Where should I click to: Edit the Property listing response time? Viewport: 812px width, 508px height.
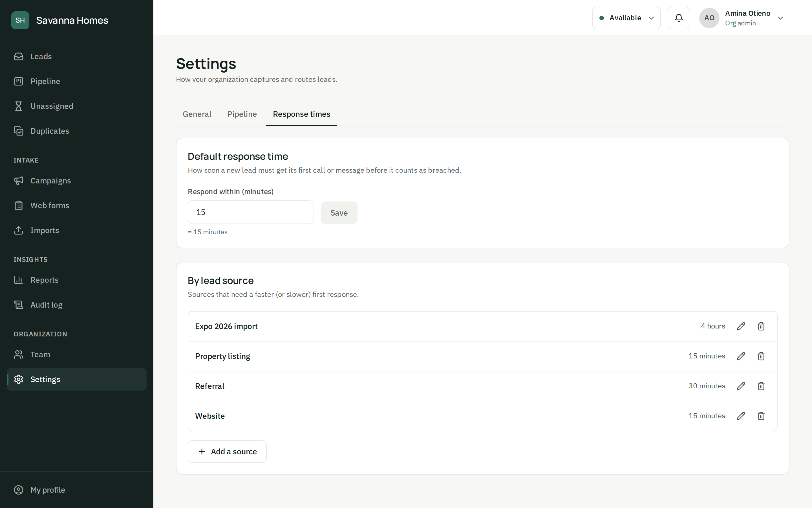741,356
